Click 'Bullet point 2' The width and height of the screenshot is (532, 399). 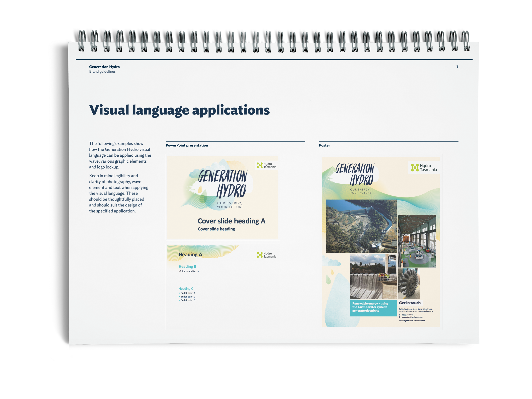click(188, 297)
